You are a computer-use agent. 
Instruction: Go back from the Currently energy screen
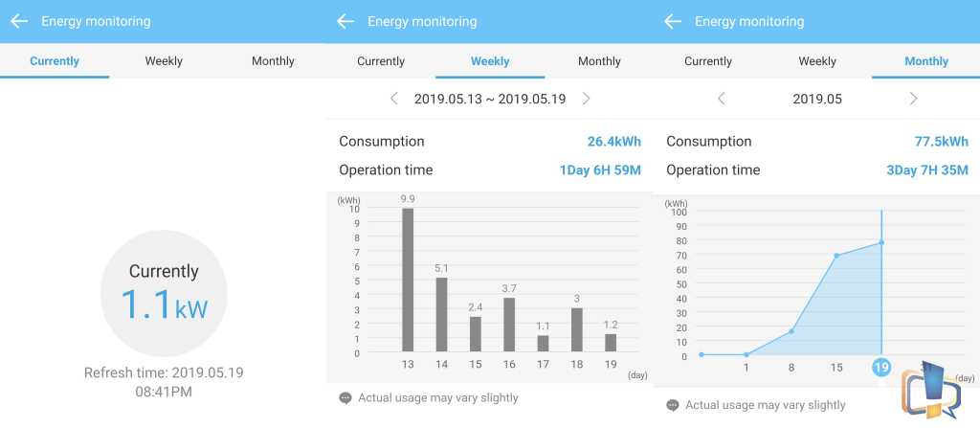coord(19,21)
